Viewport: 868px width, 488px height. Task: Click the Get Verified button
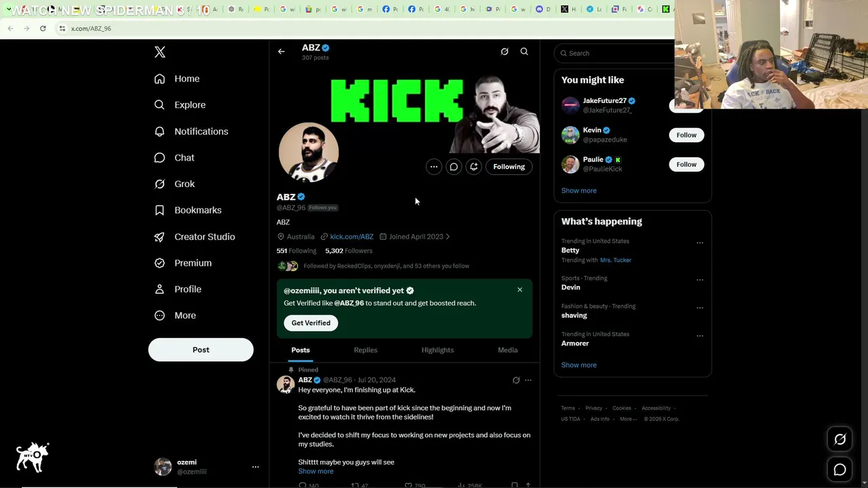pos(311,323)
